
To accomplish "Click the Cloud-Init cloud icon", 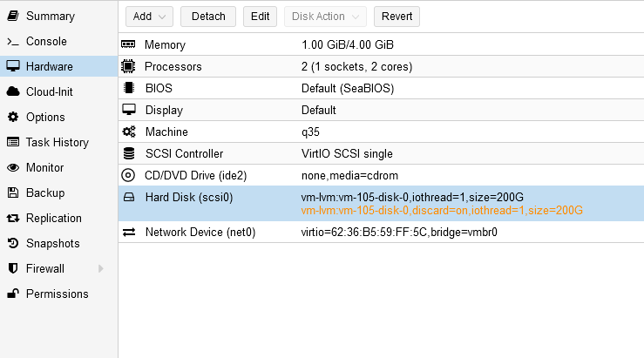I will [12, 92].
